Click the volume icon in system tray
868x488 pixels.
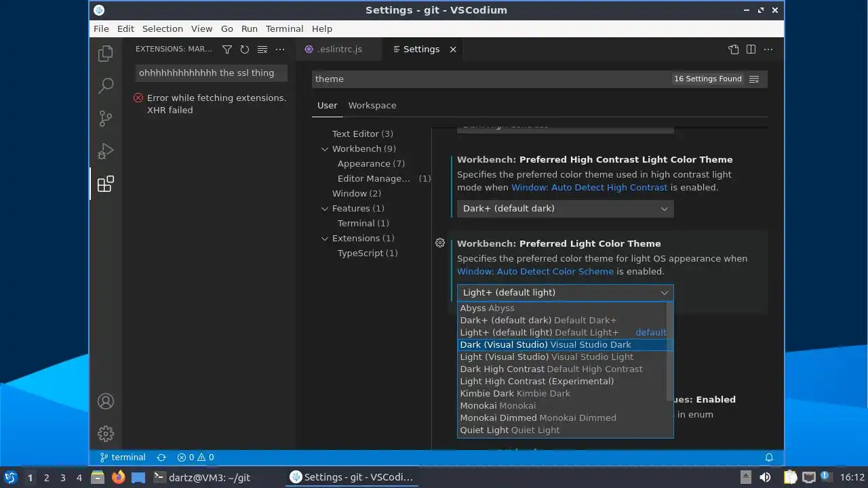point(765,477)
